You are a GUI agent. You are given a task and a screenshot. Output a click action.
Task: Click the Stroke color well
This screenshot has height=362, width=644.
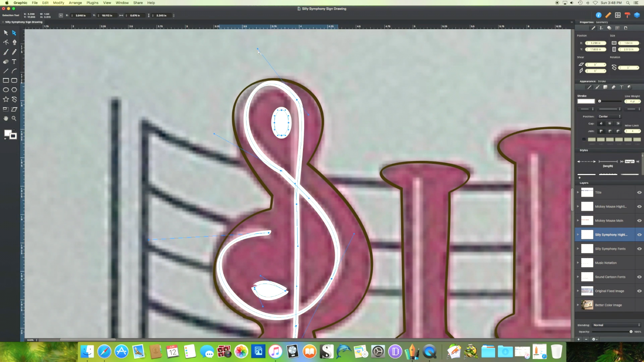point(586,101)
